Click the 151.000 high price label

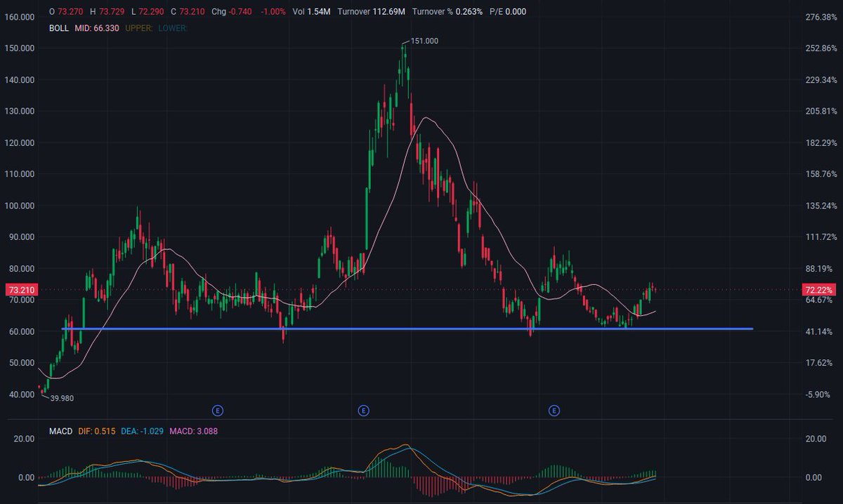coord(424,41)
